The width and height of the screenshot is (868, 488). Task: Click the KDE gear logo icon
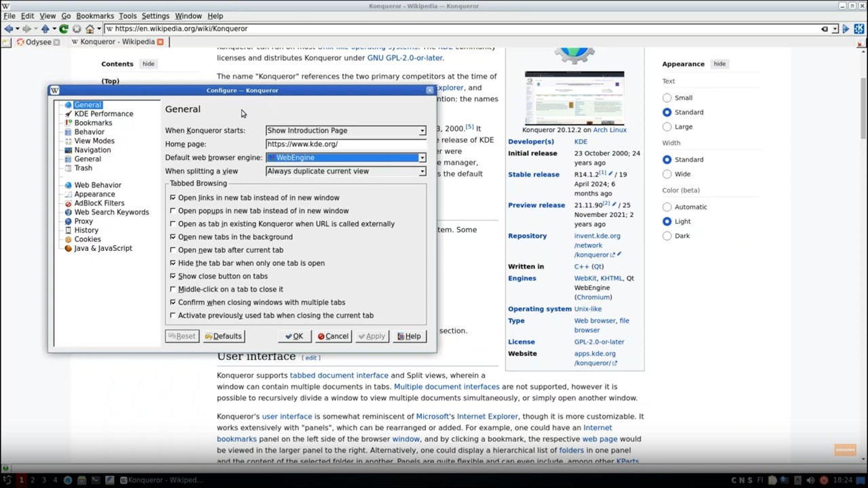pyautogui.click(x=859, y=28)
